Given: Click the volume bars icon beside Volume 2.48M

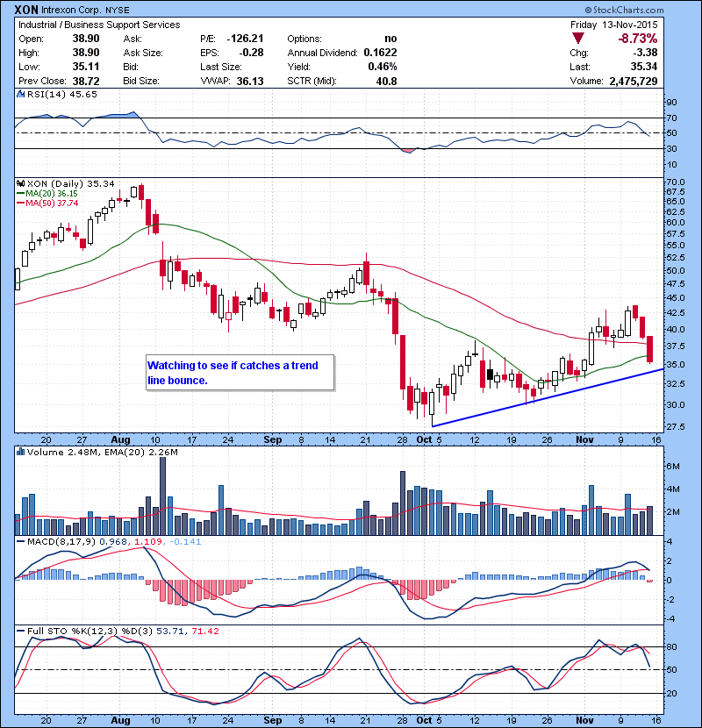Looking at the screenshot, I should (x=21, y=452).
